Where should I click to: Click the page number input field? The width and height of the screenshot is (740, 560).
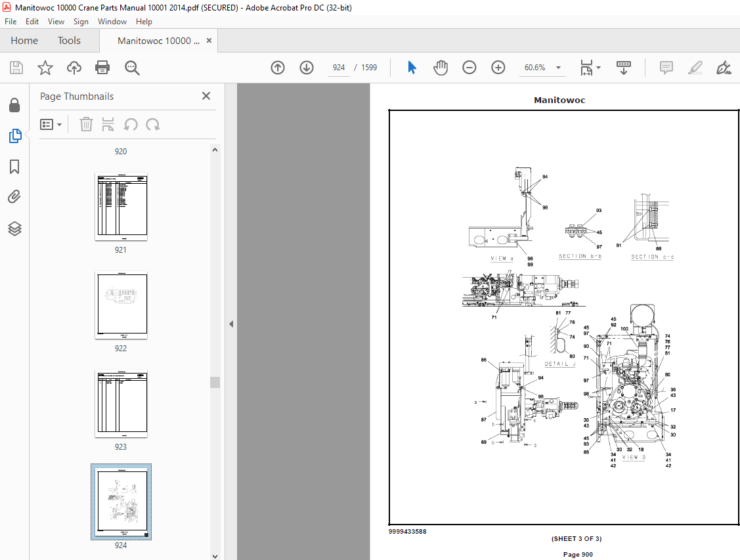tap(338, 68)
